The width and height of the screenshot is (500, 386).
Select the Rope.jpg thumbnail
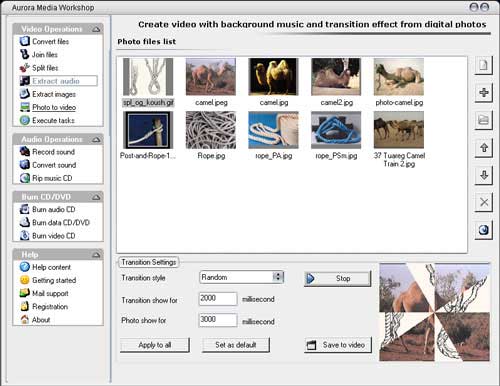(211, 135)
